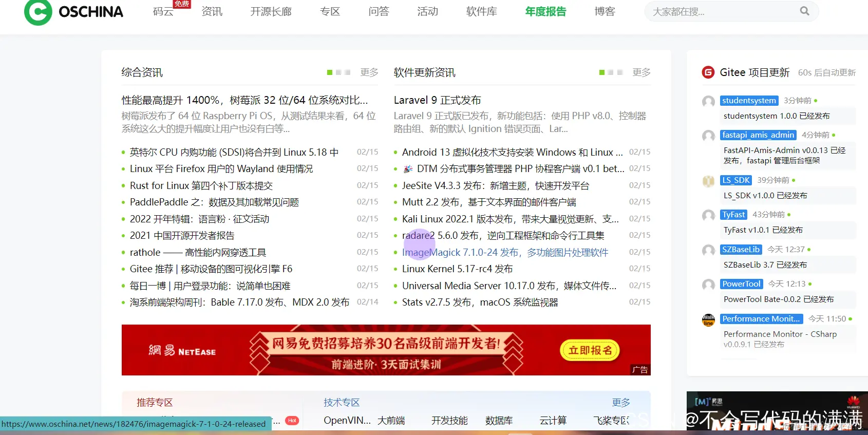Viewport: 868px width, 435px height.
Task: Click the party icon before DTM news
Action: (408, 169)
